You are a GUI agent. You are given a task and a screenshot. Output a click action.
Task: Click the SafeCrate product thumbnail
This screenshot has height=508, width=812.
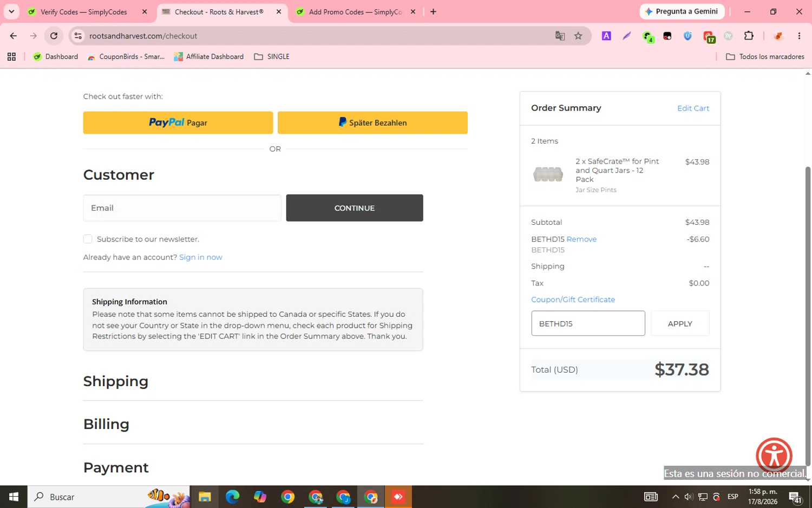548,174
